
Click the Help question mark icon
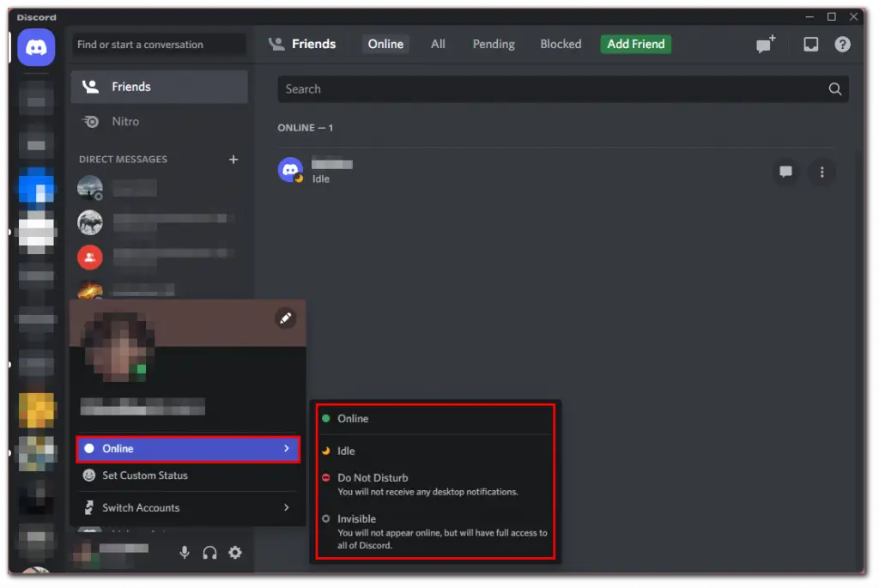(842, 43)
